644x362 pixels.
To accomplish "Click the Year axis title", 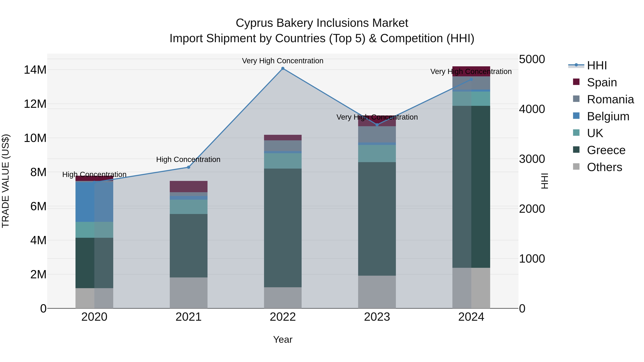I will point(283,339).
